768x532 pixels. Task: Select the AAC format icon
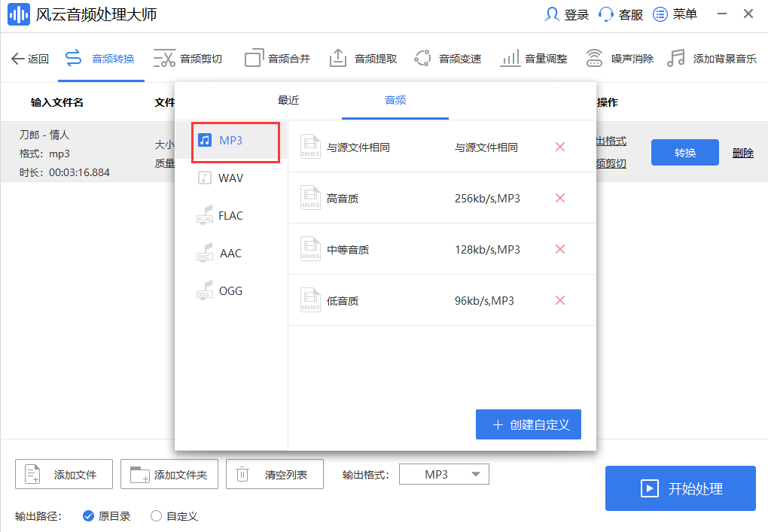click(x=205, y=253)
